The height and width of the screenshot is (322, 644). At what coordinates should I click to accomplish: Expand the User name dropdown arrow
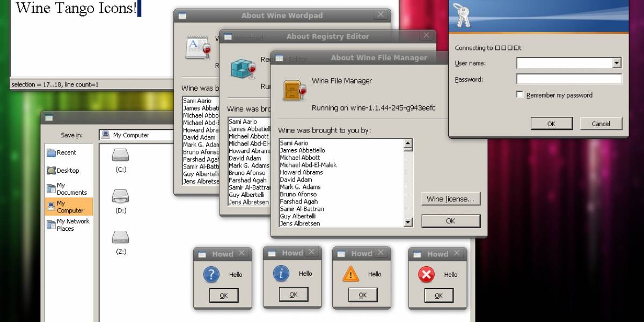coord(617,63)
